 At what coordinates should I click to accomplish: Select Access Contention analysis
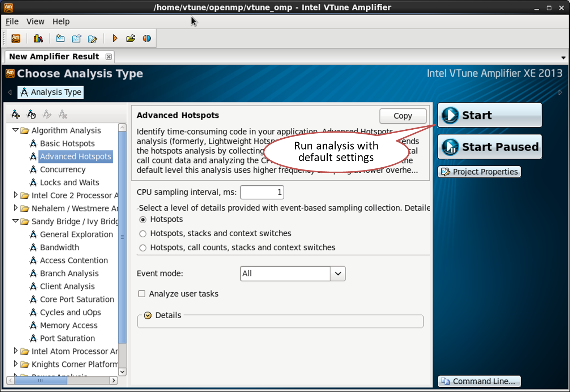(x=74, y=260)
